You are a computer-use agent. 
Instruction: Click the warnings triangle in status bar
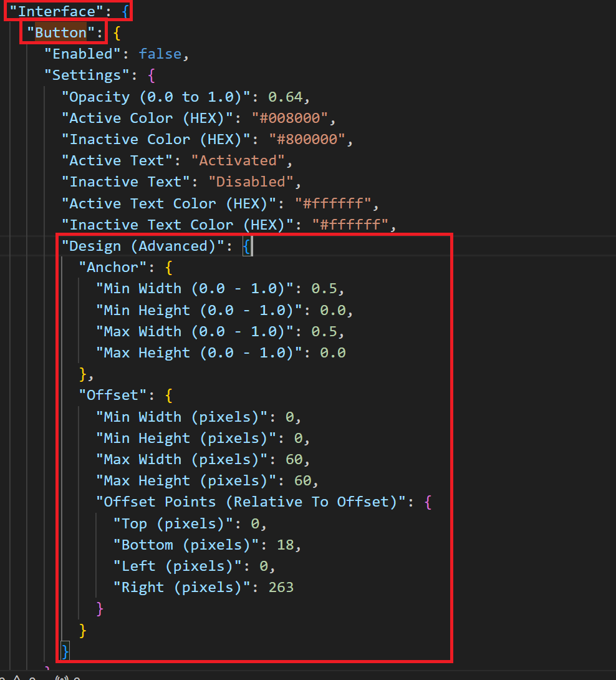pyautogui.click(x=17, y=678)
